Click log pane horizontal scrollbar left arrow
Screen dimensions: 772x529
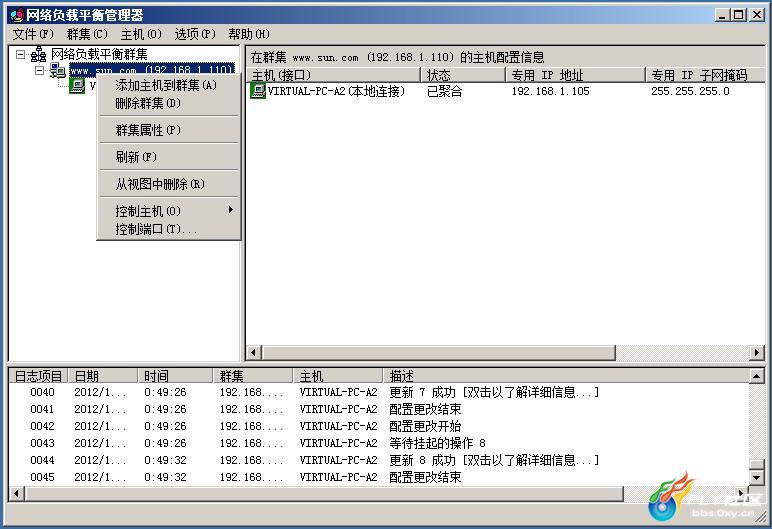coord(17,493)
